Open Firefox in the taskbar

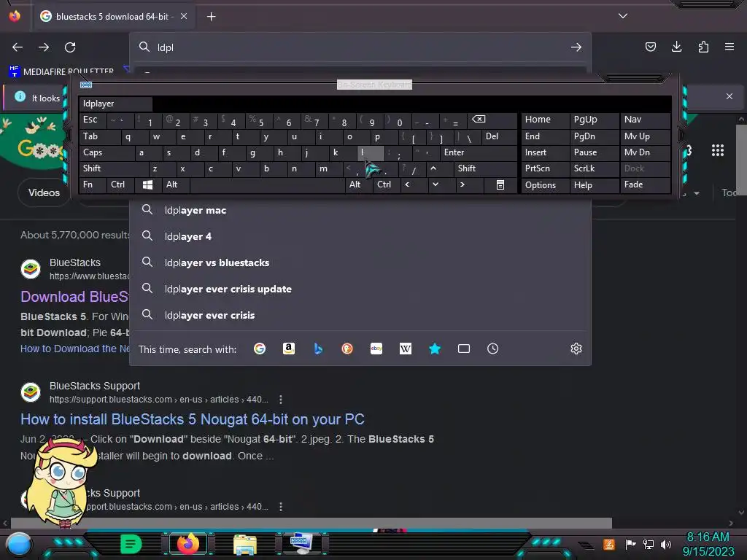[188, 543]
